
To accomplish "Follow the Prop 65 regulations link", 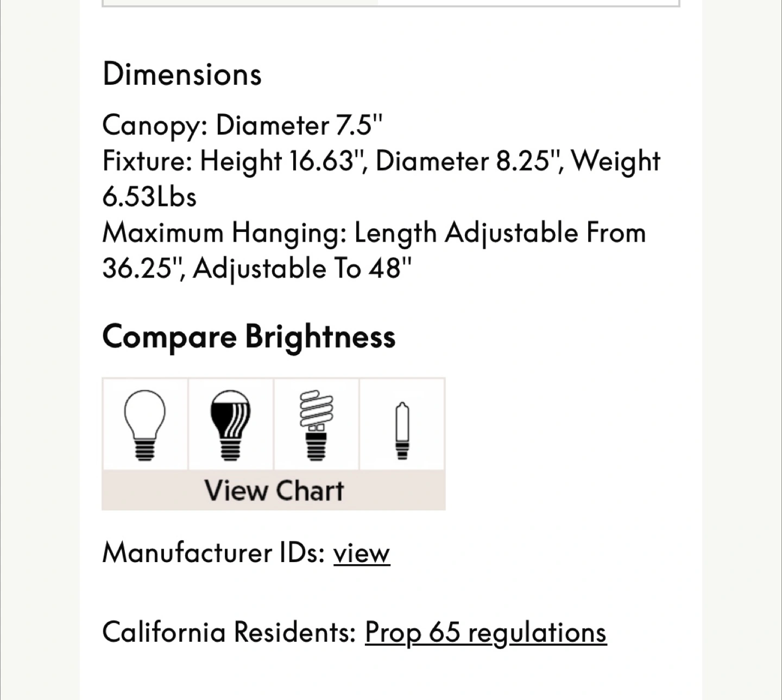I will 485,633.
